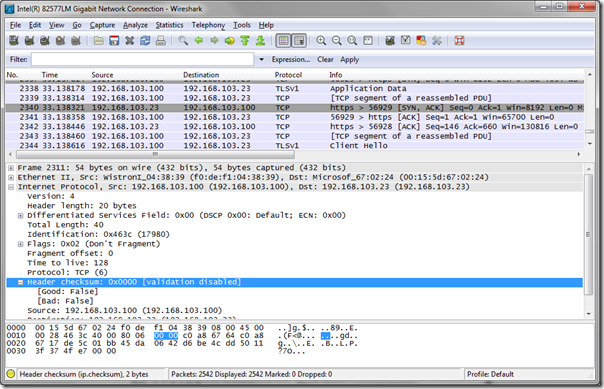Image resolution: width=604 pixels, height=389 pixels.
Task: Collapse the Header checksum node
Action: [x=20, y=282]
